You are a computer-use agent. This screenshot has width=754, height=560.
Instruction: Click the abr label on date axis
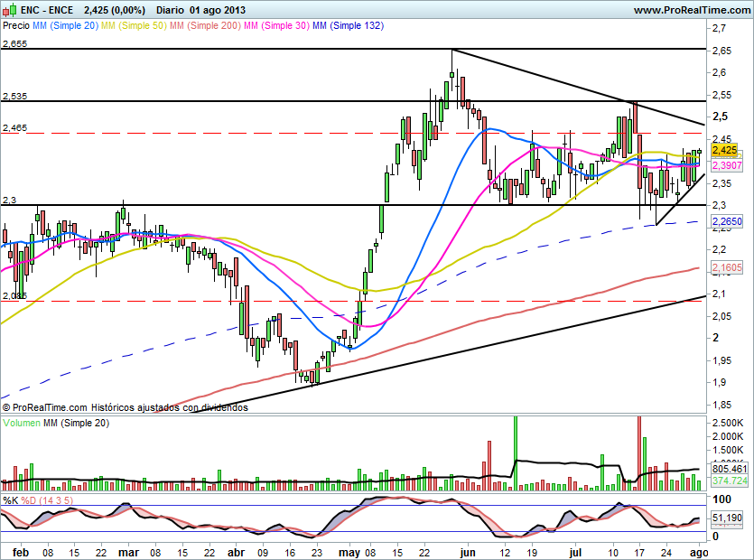236,552
